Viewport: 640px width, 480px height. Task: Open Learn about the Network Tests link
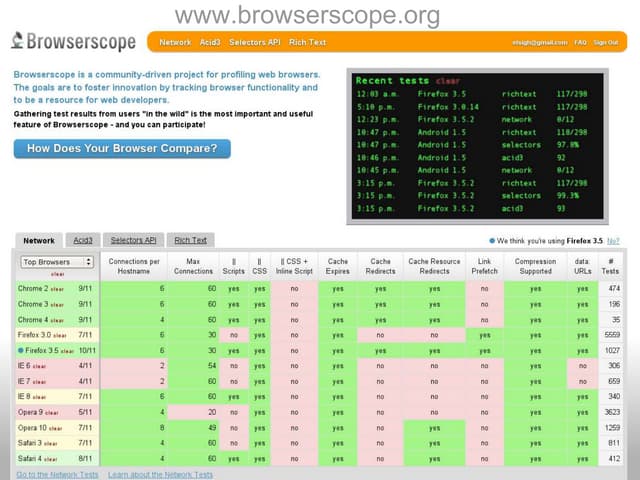pos(160,474)
